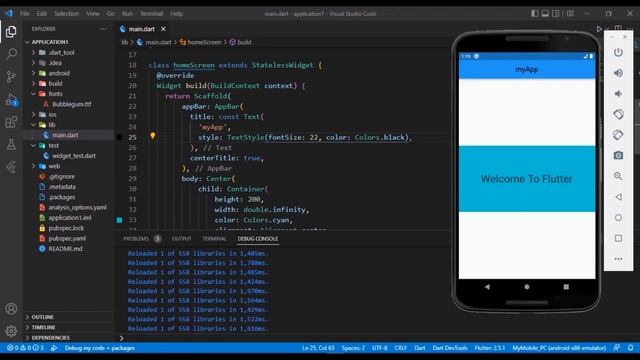This screenshot has height=360, width=640.
Task: Switch to the PROBLEMS panel tab
Action: [x=136, y=239]
